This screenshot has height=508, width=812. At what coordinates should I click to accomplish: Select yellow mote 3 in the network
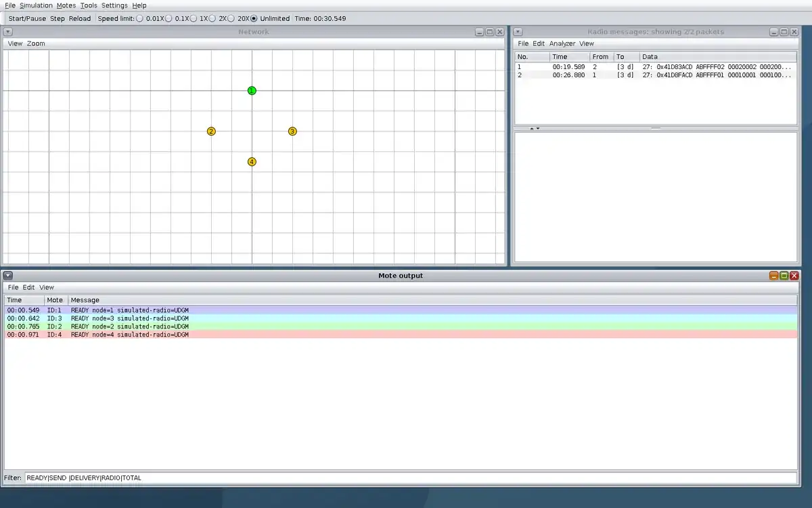click(x=292, y=131)
